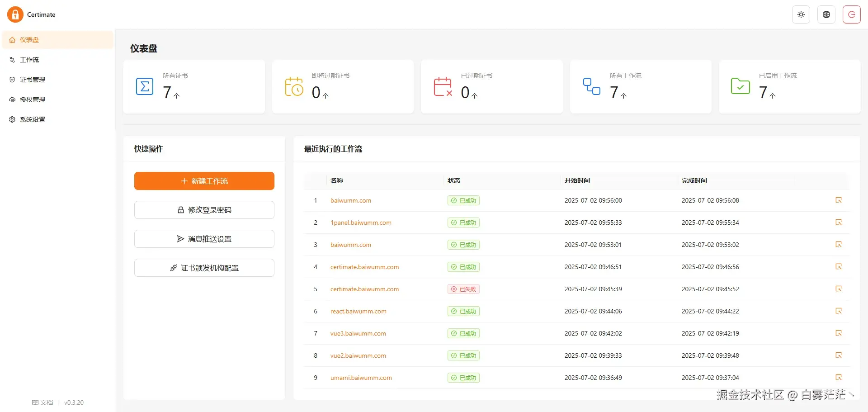
Task: Click the 所有证书 count 7
Action: click(167, 92)
